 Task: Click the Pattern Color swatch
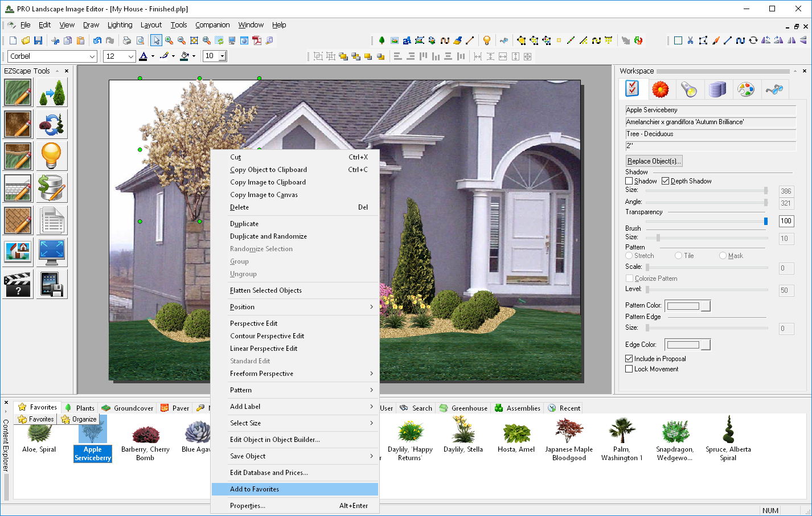(x=683, y=306)
